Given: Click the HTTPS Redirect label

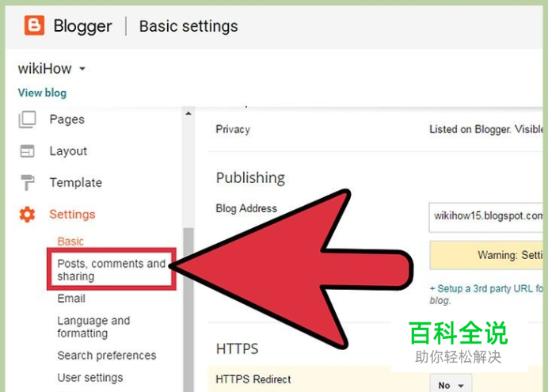Looking at the screenshot, I should (x=253, y=379).
